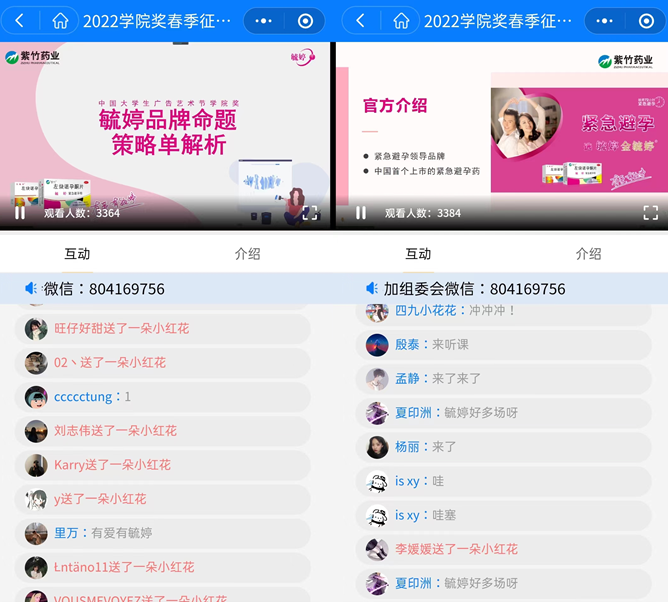Tap avatar of 旺仔好甜
This screenshot has width=668, height=602.
point(36,328)
